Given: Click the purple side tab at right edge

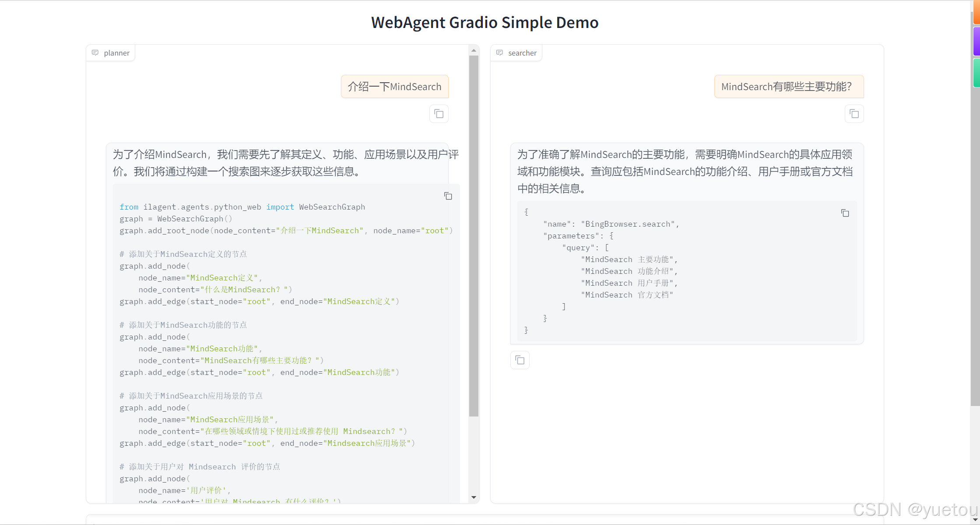Looking at the screenshot, I should [x=976, y=41].
